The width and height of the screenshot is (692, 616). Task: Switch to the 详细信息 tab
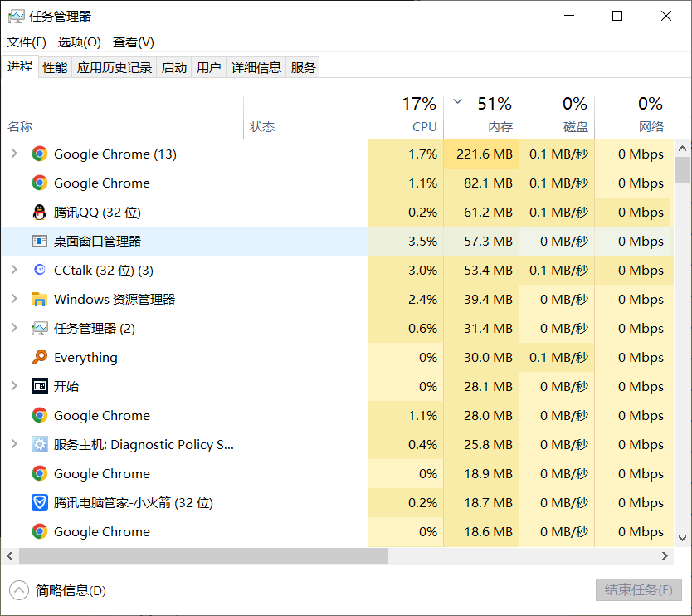coord(256,67)
